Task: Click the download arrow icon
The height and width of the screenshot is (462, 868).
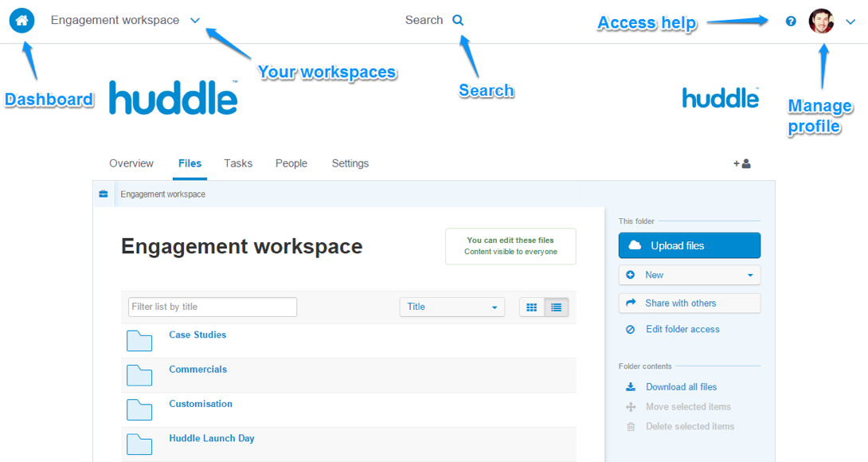Action: click(631, 386)
